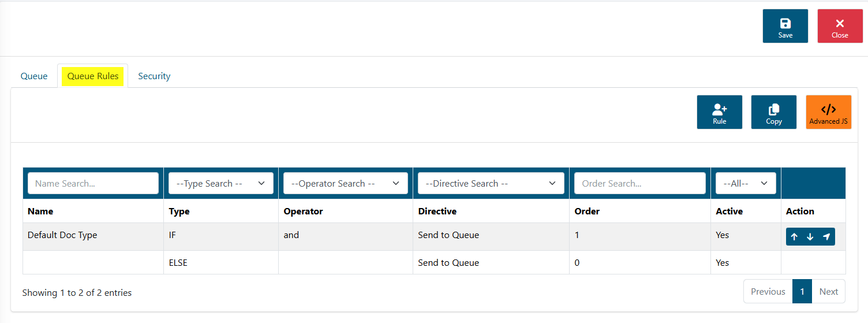Screen dimensions: 868x323
Task: Move Default Doc Type rule down
Action: (810, 237)
